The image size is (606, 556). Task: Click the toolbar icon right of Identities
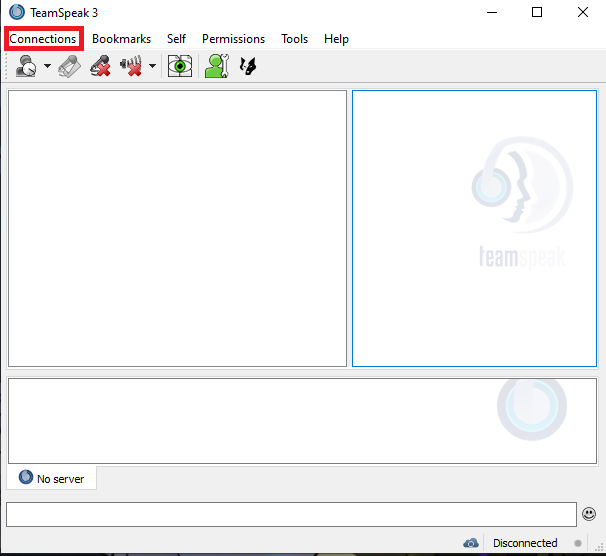(x=248, y=66)
